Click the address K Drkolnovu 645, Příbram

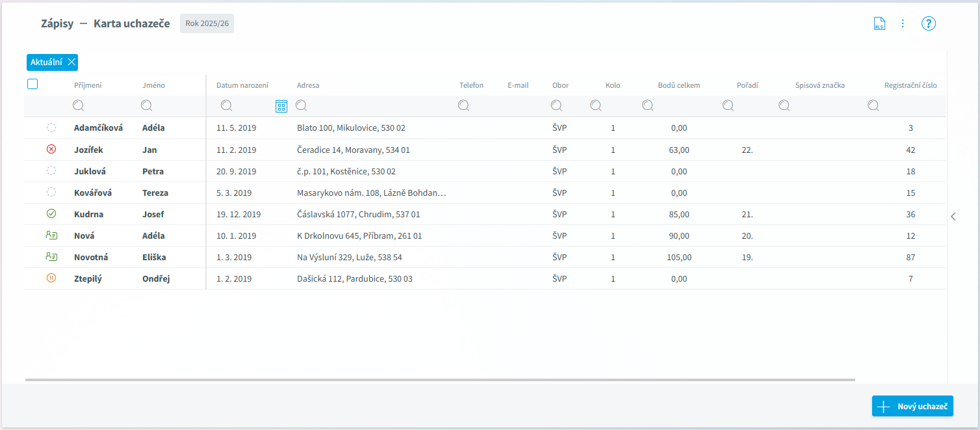tap(359, 235)
